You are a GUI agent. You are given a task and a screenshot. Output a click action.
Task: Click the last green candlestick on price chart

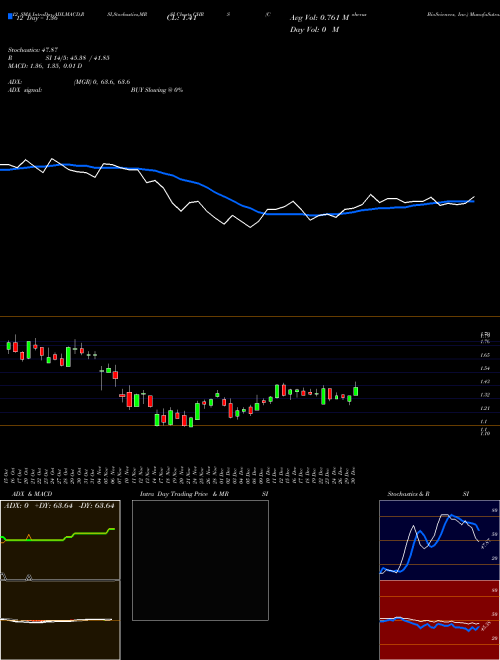tap(356, 391)
